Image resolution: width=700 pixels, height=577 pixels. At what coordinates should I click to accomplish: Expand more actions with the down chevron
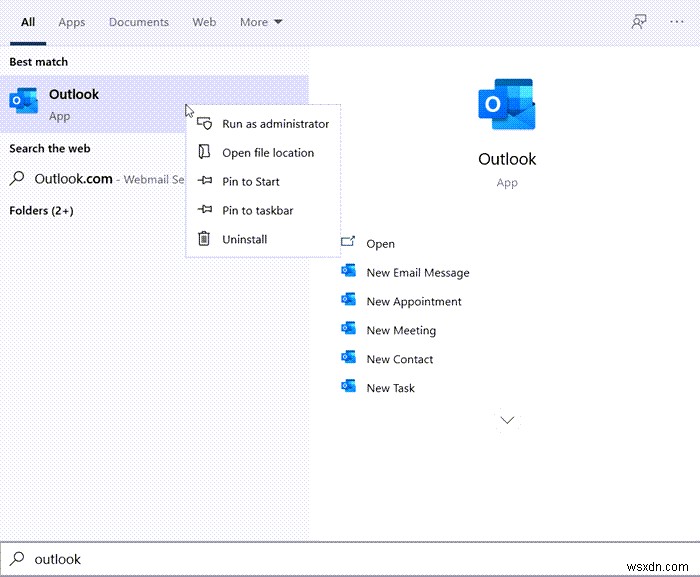pyautogui.click(x=507, y=420)
